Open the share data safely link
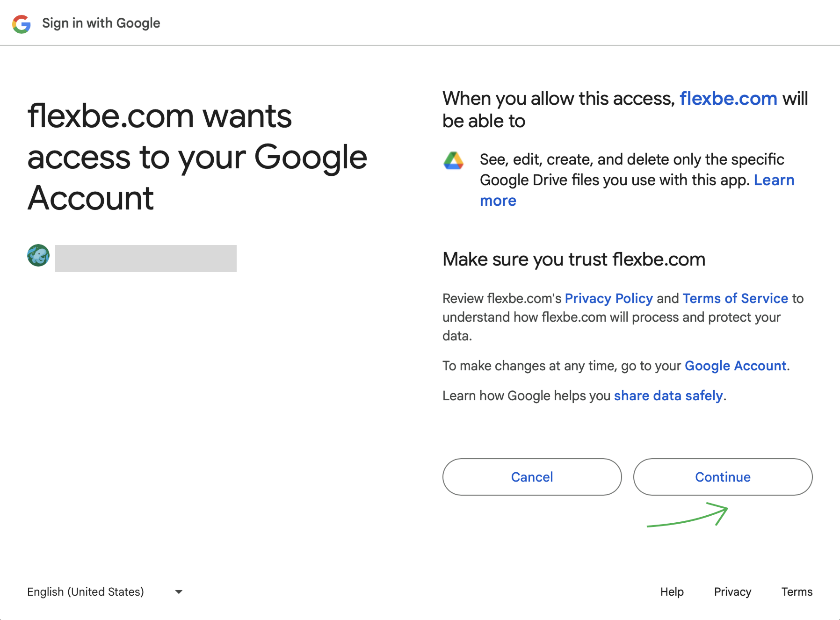 pyautogui.click(x=668, y=396)
